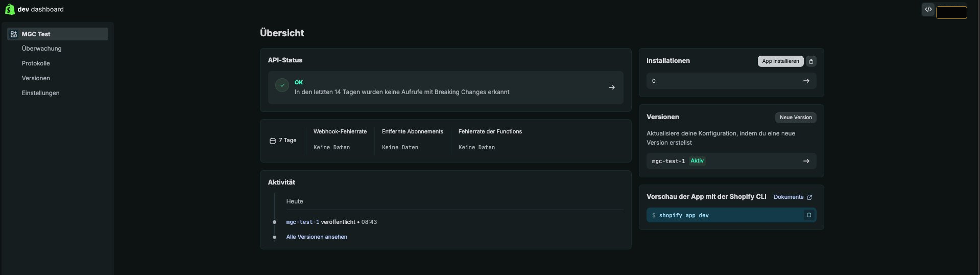Click external link icon next to Dokumente
Image resolution: width=980 pixels, height=275 pixels.
[x=809, y=197]
